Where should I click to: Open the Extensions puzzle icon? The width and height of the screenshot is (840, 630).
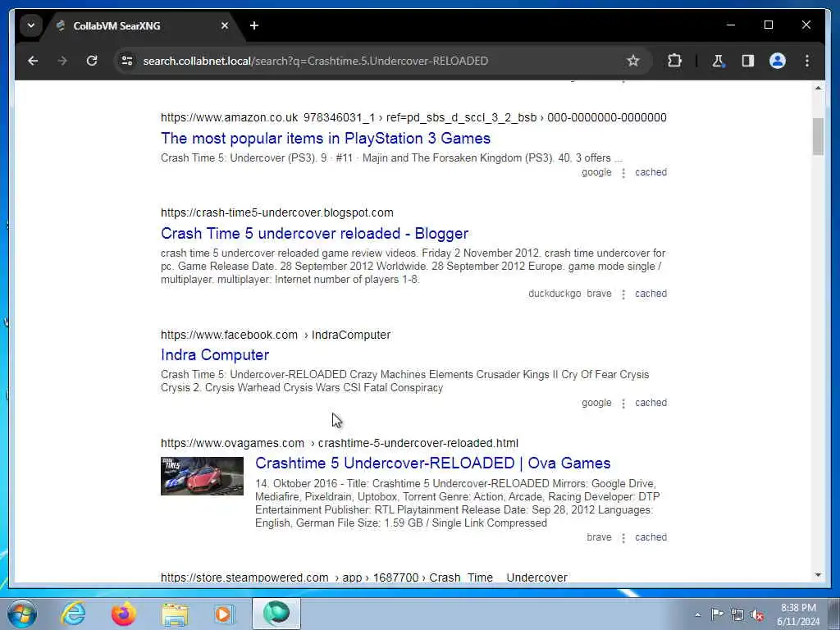click(674, 61)
